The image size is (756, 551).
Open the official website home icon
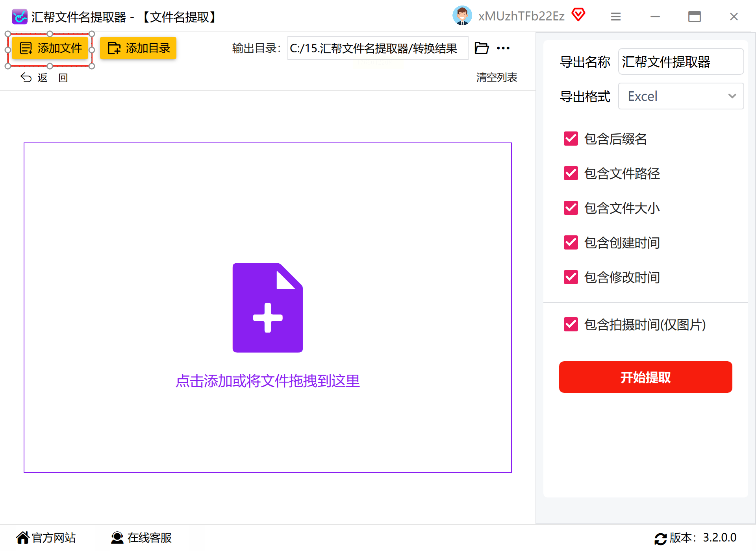point(23,538)
